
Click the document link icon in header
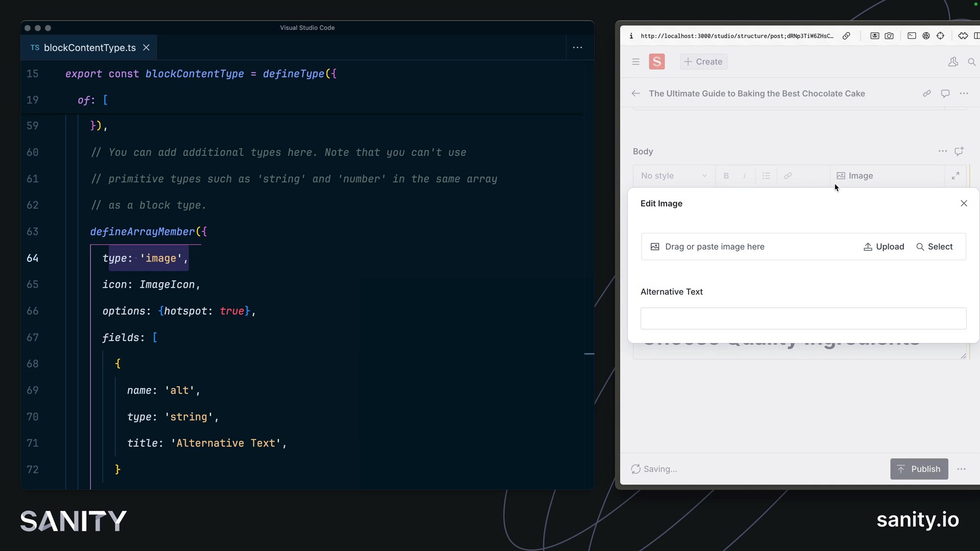[927, 93]
